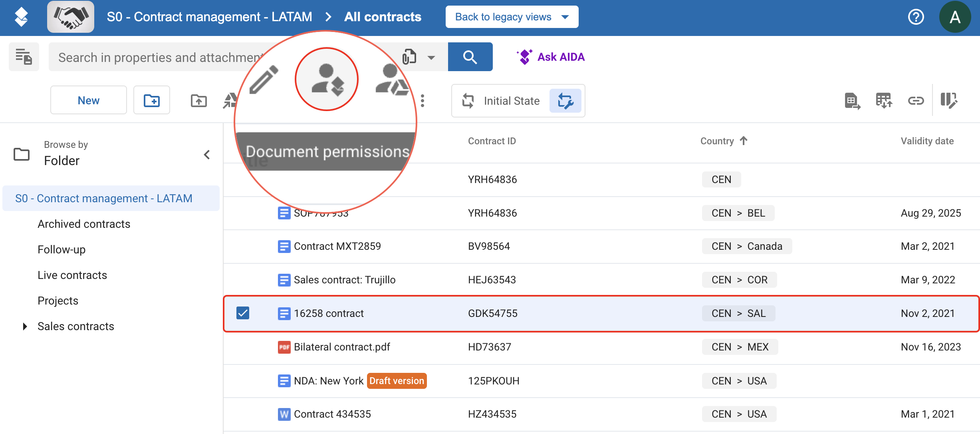Open the Follow-up folder
This screenshot has width=980, height=434.
click(x=61, y=249)
